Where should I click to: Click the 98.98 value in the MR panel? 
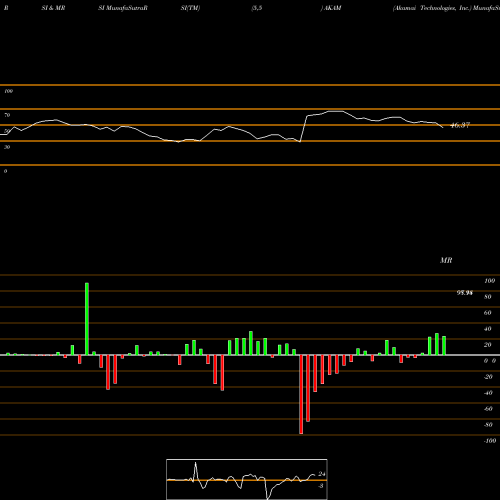(x=464, y=293)
